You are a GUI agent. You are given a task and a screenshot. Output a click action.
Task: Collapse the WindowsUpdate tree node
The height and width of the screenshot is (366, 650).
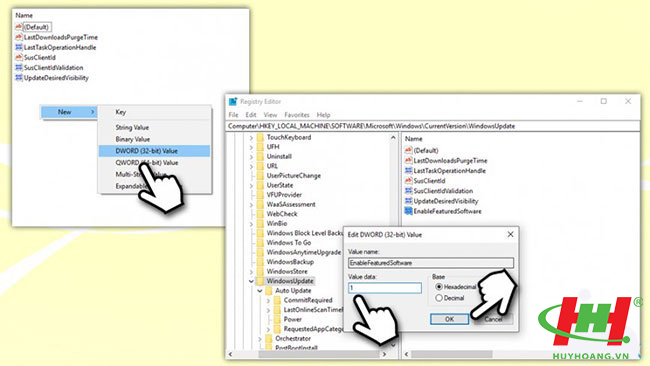(251, 281)
